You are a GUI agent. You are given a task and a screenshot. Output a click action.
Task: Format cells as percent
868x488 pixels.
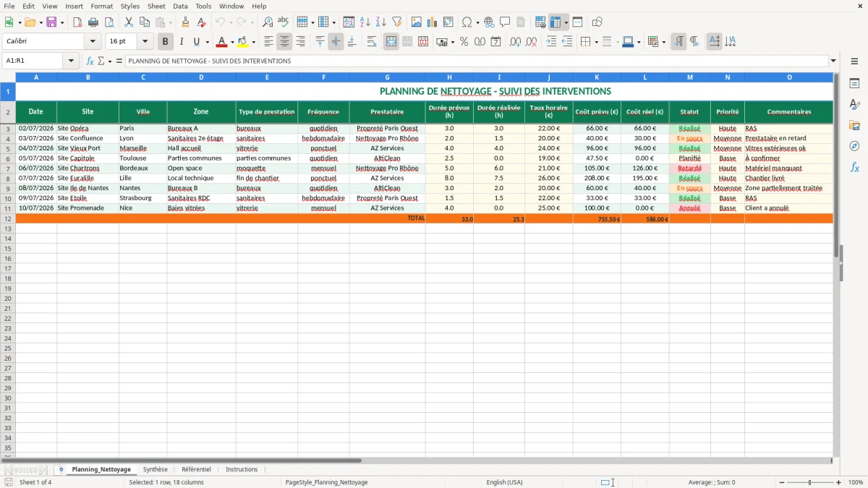[x=464, y=42]
